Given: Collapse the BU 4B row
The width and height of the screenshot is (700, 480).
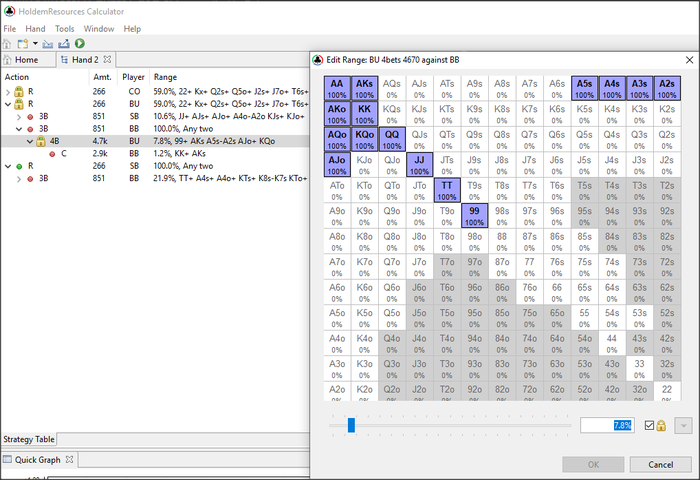Looking at the screenshot, I should pos(29,142).
